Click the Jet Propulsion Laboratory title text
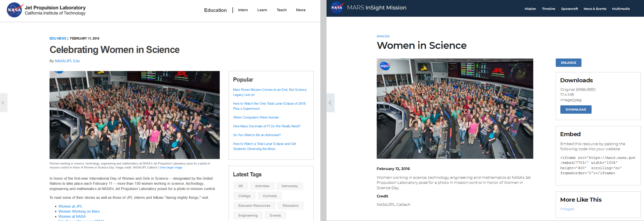 tap(55, 8)
